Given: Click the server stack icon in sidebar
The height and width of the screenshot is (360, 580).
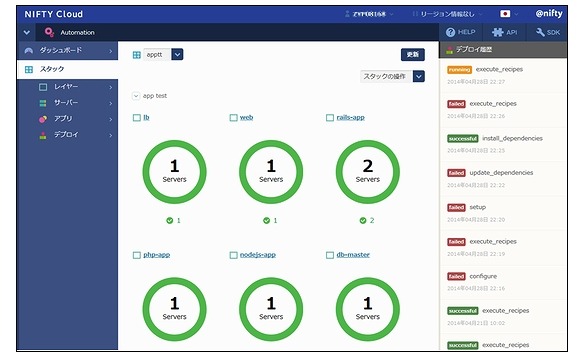Looking at the screenshot, I should 43,103.
